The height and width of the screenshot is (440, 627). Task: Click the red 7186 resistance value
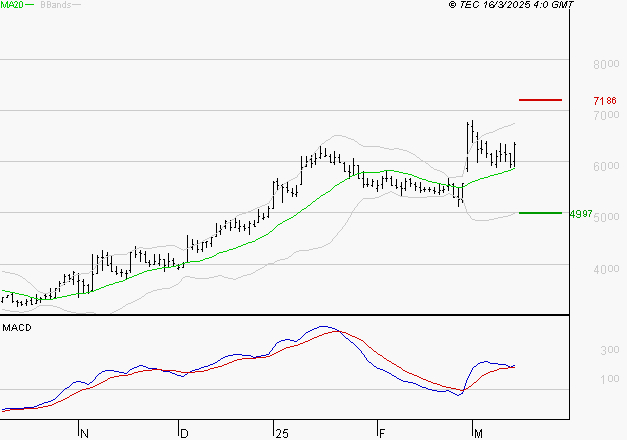point(605,100)
